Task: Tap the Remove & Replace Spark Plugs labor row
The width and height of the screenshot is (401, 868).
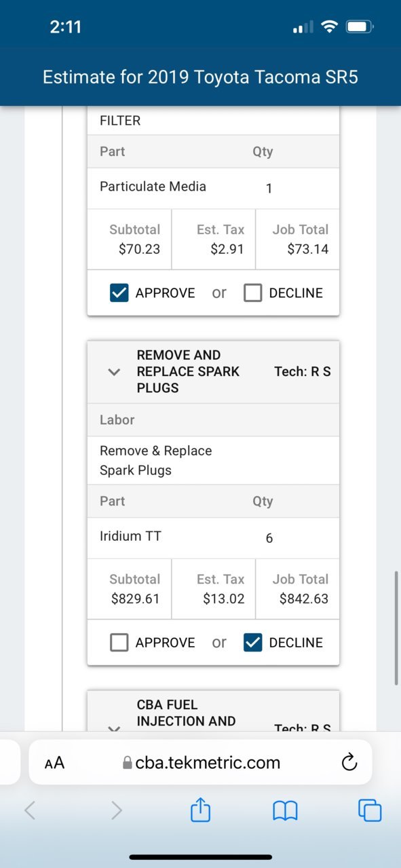Action: (213, 460)
